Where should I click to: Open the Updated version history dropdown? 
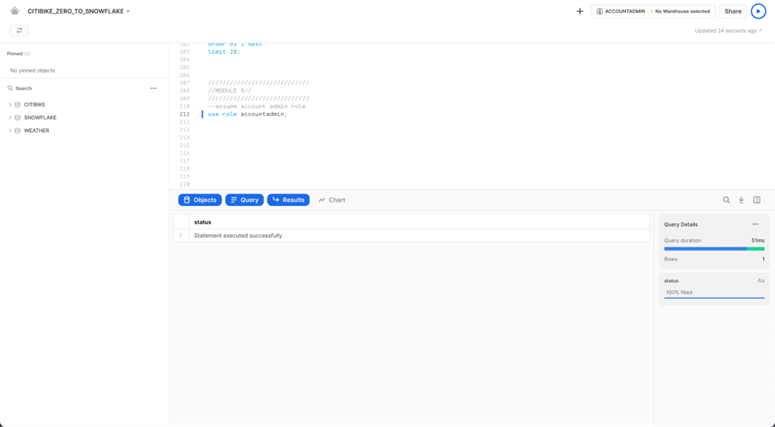728,31
